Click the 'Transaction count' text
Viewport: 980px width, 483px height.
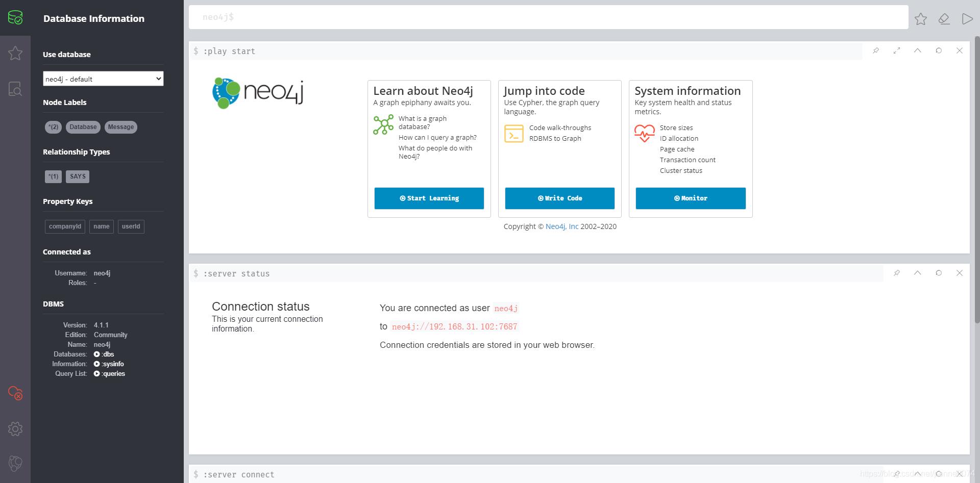coord(688,160)
